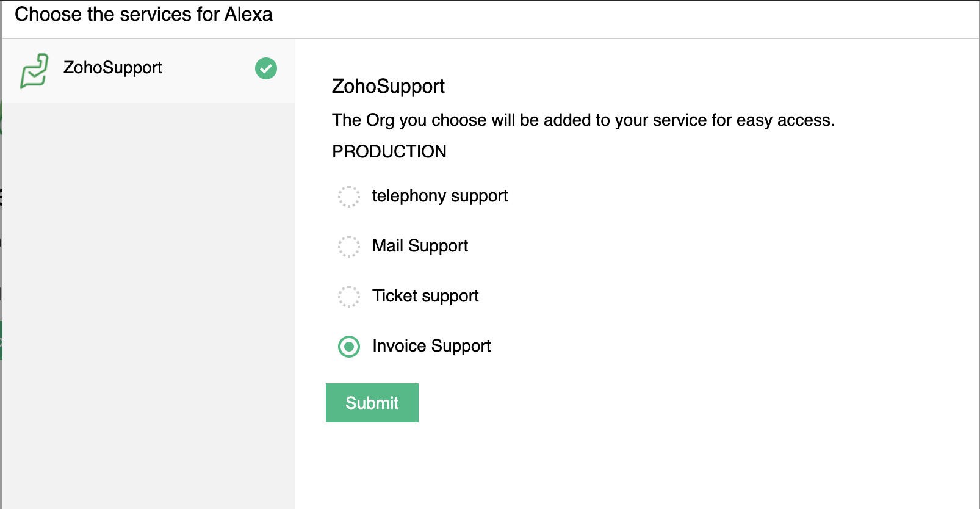The width and height of the screenshot is (980, 509).
Task: Click the 'Choose the services for Alexa' title
Action: tap(143, 14)
